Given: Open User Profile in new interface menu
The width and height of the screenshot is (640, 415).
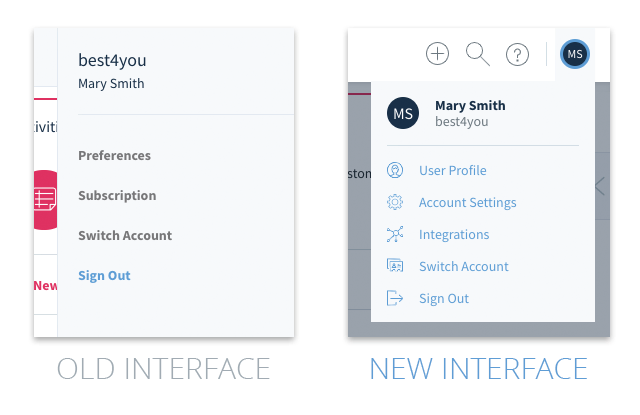Looking at the screenshot, I should pos(453,171).
